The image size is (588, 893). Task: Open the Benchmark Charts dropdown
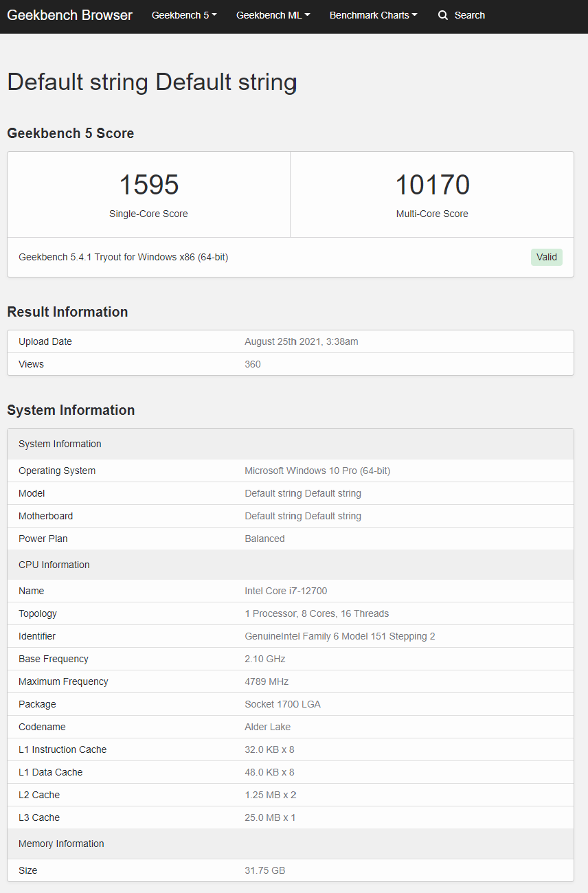click(374, 15)
